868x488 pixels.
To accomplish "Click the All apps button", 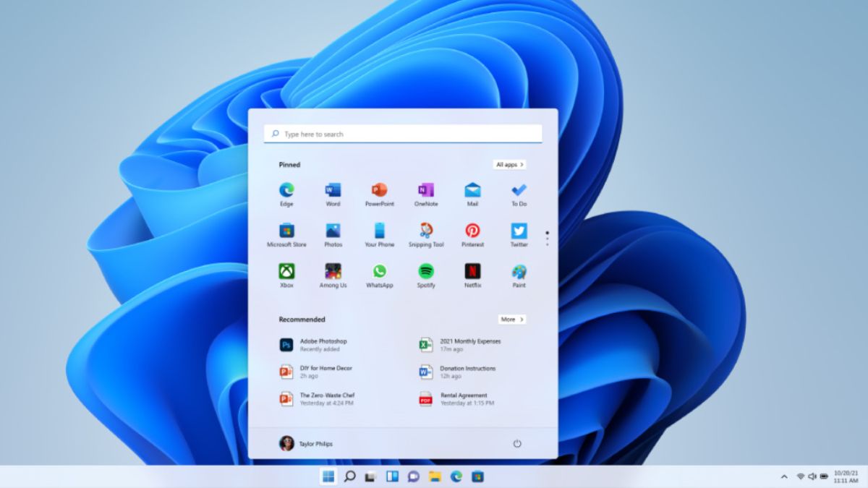I will 510,165.
